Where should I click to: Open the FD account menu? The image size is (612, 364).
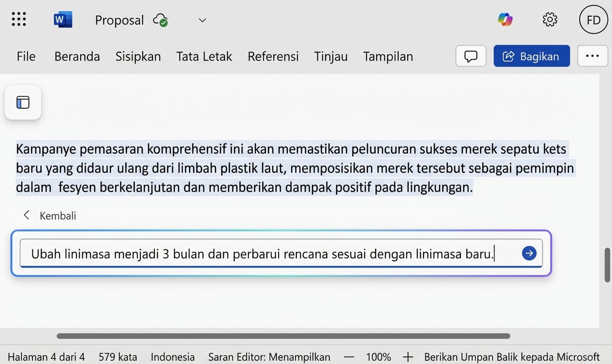click(593, 20)
